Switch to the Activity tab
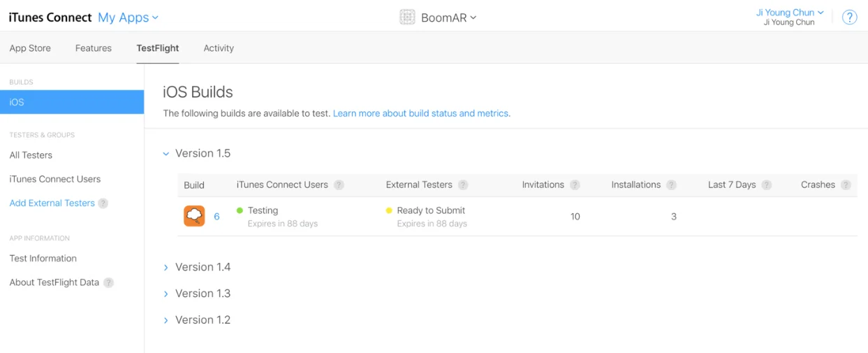 [219, 48]
